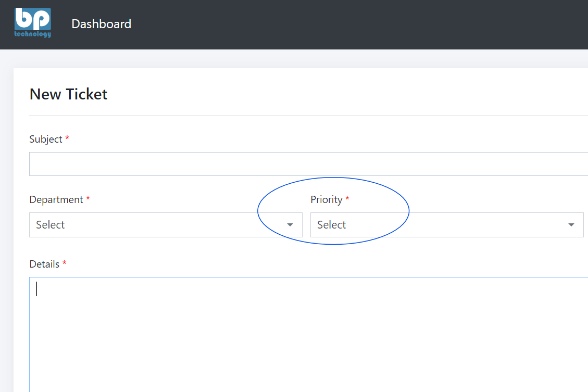The height and width of the screenshot is (392, 588).
Task: Click the red asterisk beside Subject
Action: 67,138
